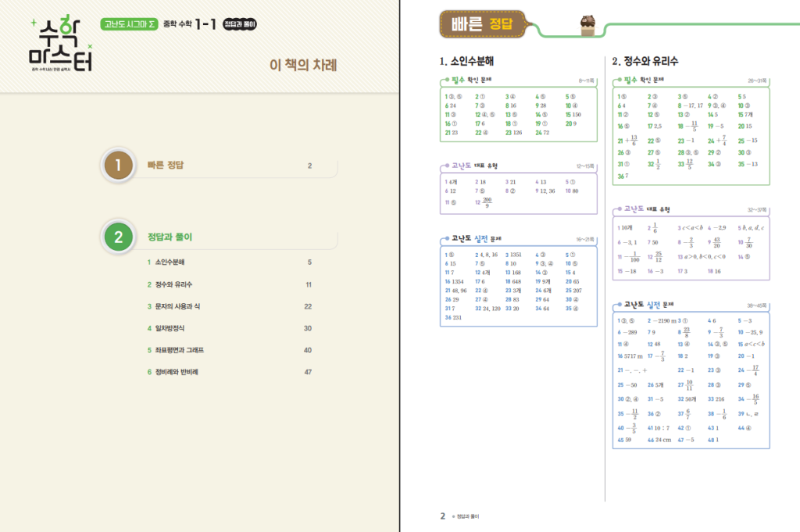Click the owl character icon beside banner
The width and height of the screenshot is (800, 532).
pos(586,24)
